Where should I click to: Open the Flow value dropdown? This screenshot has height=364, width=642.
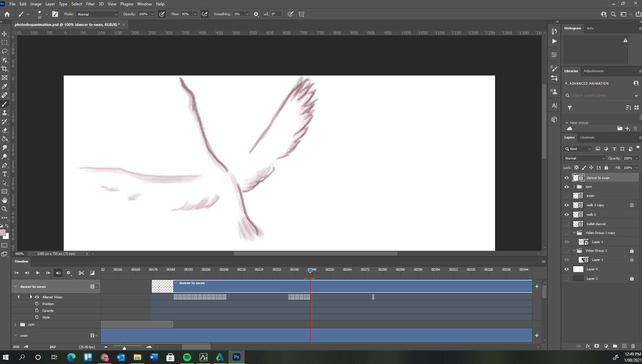tap(195, 14)
